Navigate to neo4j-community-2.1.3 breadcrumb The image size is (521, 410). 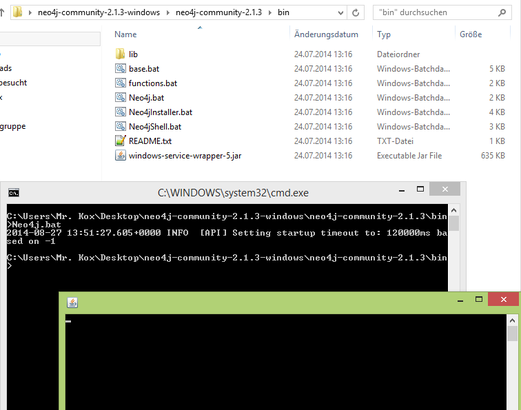(x=219, y=13)
